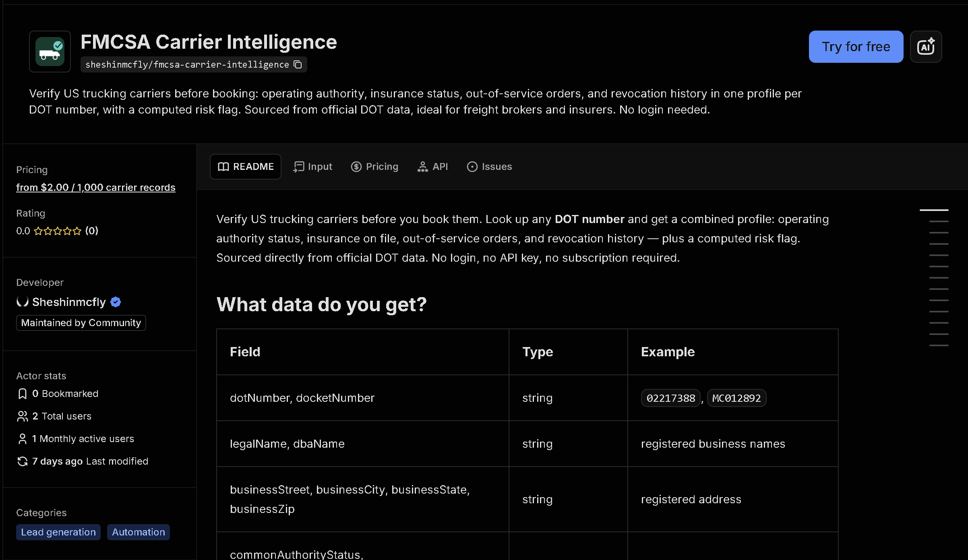Click the registered address cell

(x=733, y=500)
